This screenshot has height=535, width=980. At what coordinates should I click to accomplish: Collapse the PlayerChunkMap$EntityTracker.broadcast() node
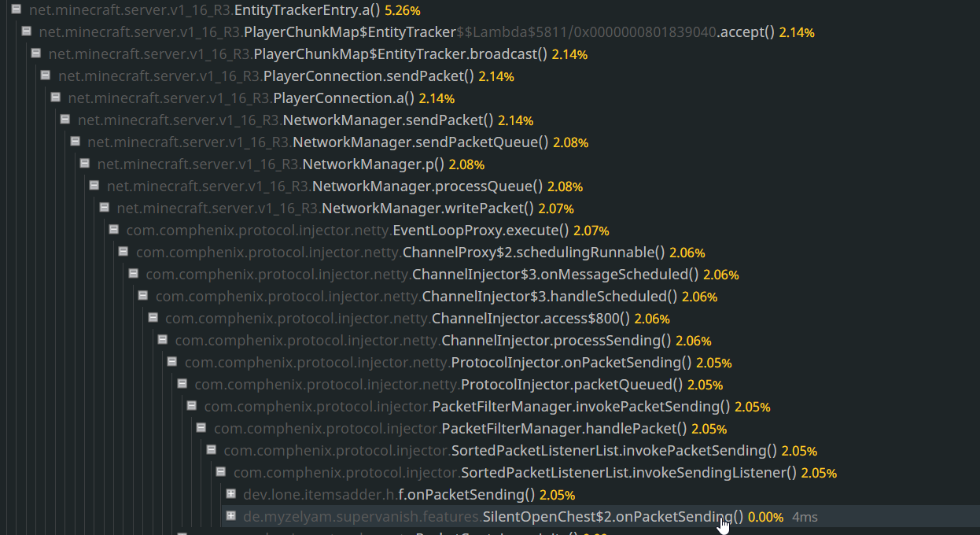pos(36,53)
